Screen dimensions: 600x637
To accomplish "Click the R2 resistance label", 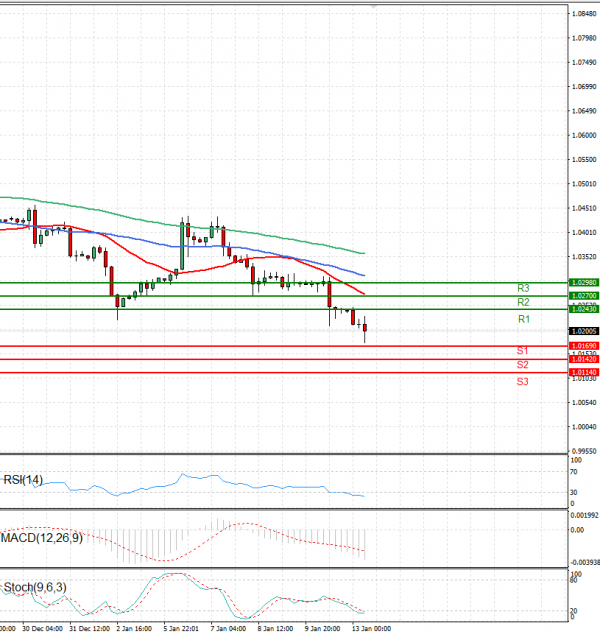I will (523, 302).
